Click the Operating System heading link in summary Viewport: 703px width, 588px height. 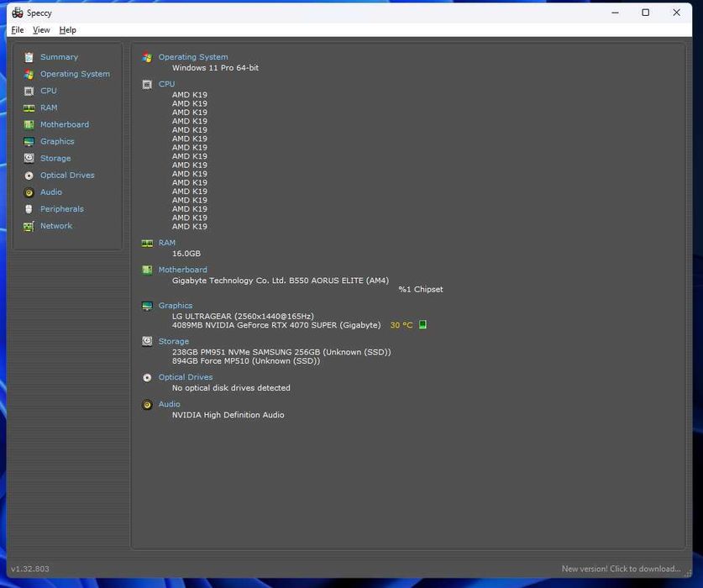[x=193, y=57]
